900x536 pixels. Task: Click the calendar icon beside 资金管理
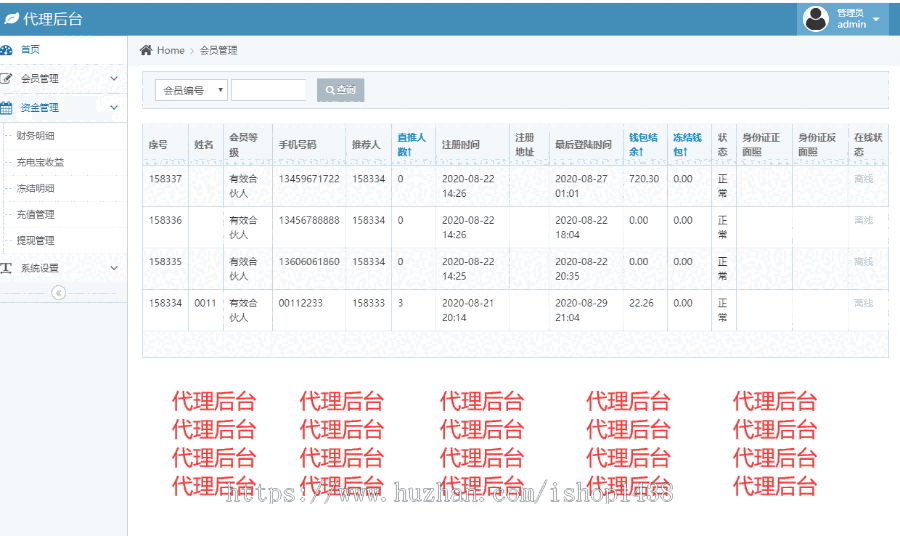(x=7, y=107)
